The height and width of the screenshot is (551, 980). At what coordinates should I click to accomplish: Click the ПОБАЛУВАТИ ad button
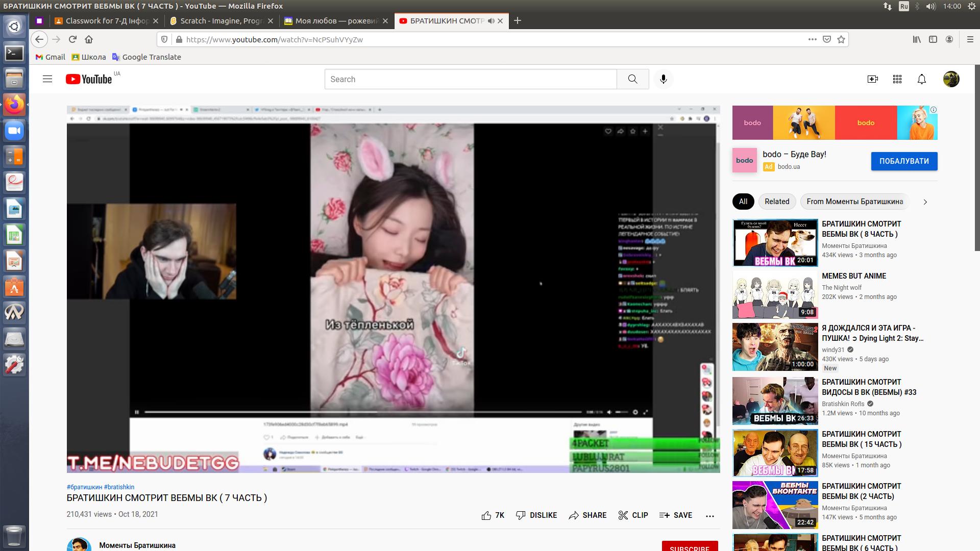point(903,161)
